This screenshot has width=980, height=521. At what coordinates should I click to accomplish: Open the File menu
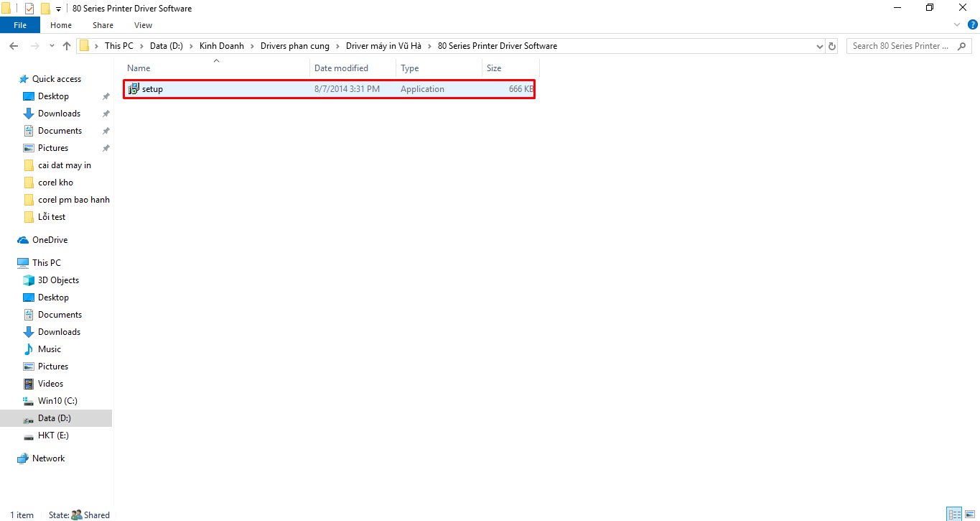tap(20, 25)
